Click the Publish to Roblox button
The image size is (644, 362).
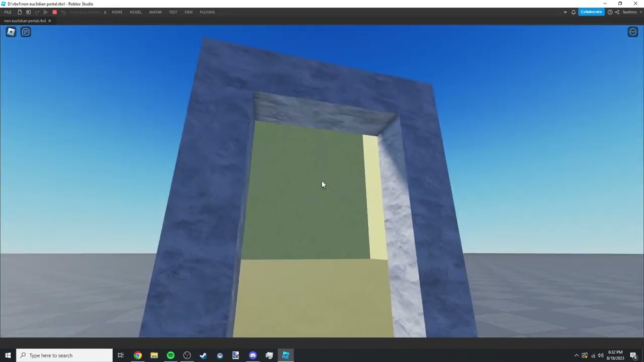86,12
